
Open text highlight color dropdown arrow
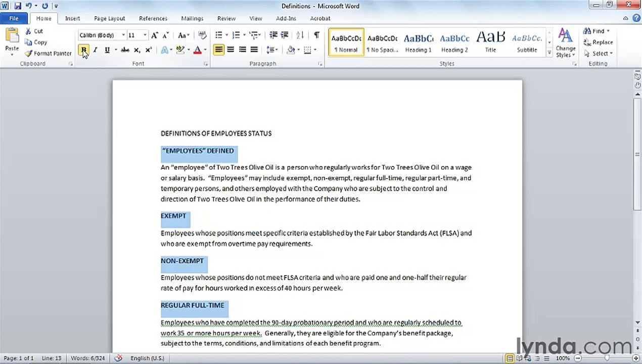[x=188, y=50]
